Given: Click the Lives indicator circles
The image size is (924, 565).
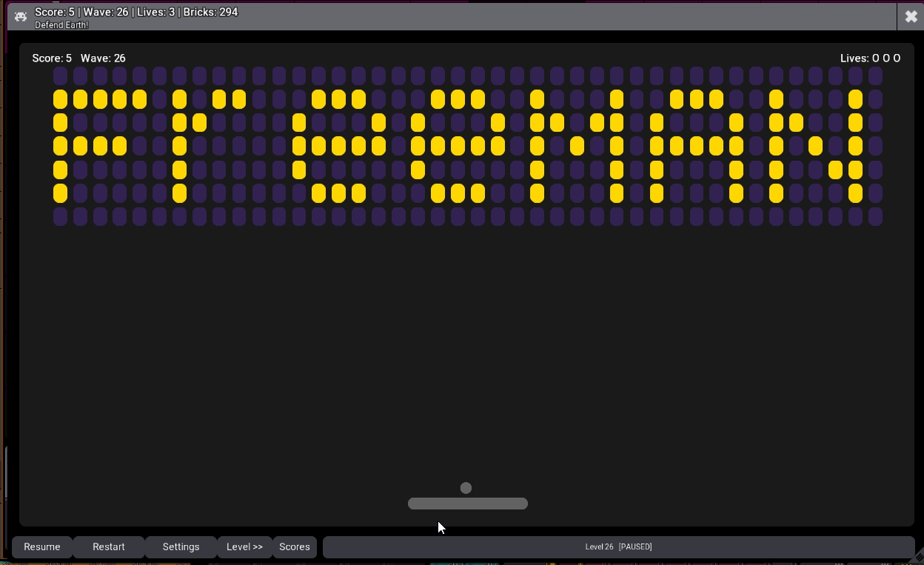Looking at the screenshot, I should tap(886, 58).
